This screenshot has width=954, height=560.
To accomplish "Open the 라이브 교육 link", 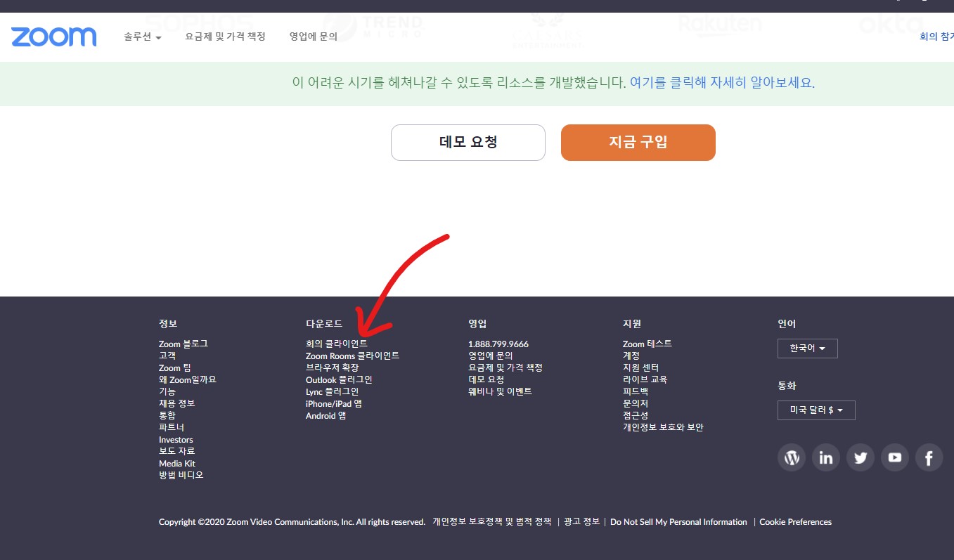I will click(645, 379).
